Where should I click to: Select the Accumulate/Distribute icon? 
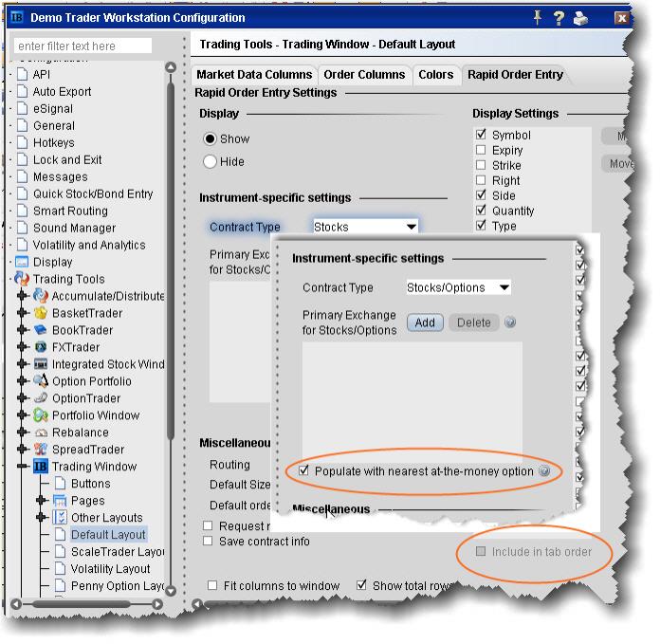coord(41,296)
